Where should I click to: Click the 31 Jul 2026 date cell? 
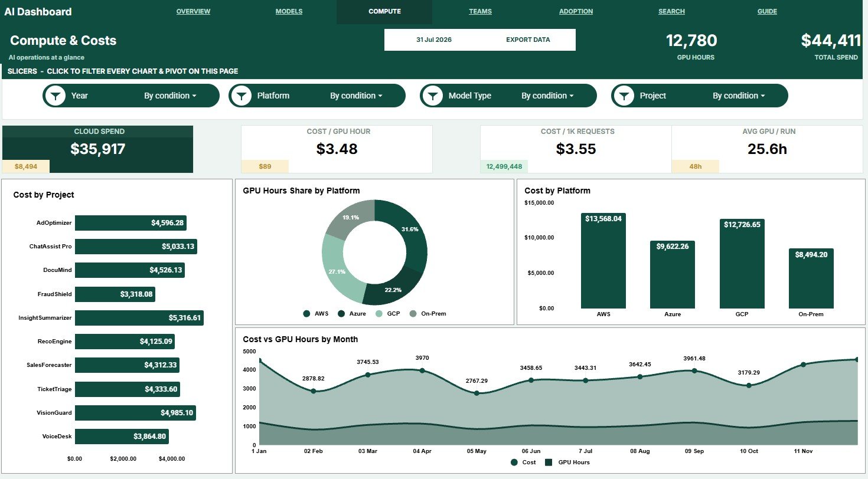[433, 40]
